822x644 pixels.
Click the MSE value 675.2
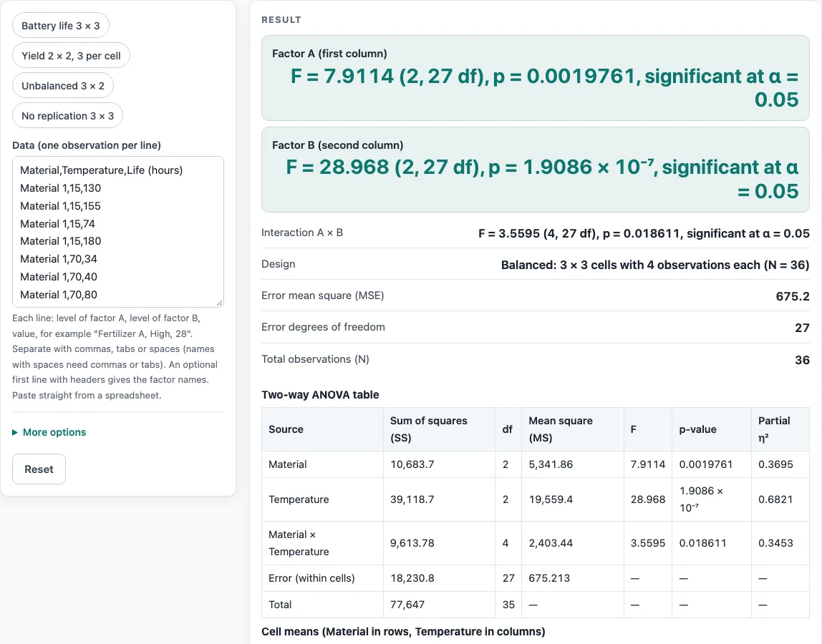pos(793,296)
